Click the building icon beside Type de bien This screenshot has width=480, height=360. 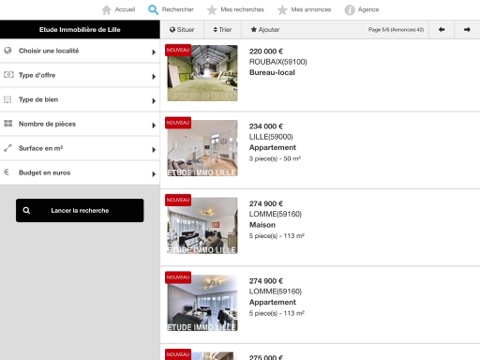8,99
